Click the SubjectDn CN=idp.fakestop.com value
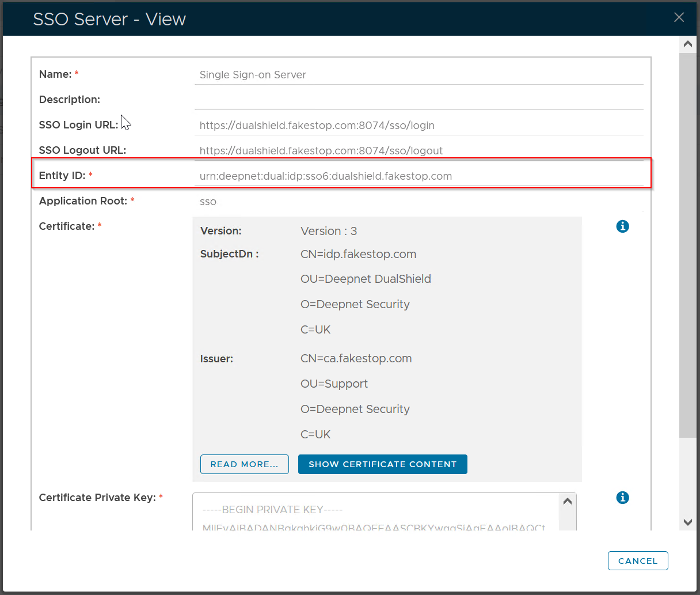Viewport: 700px width, 595px height. [358, 255]
